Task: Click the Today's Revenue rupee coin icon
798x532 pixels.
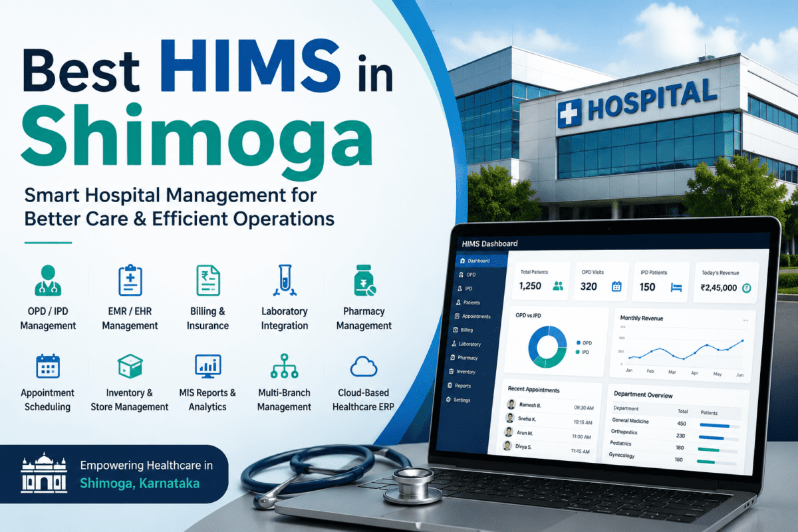Action: (x=746, y=288)
